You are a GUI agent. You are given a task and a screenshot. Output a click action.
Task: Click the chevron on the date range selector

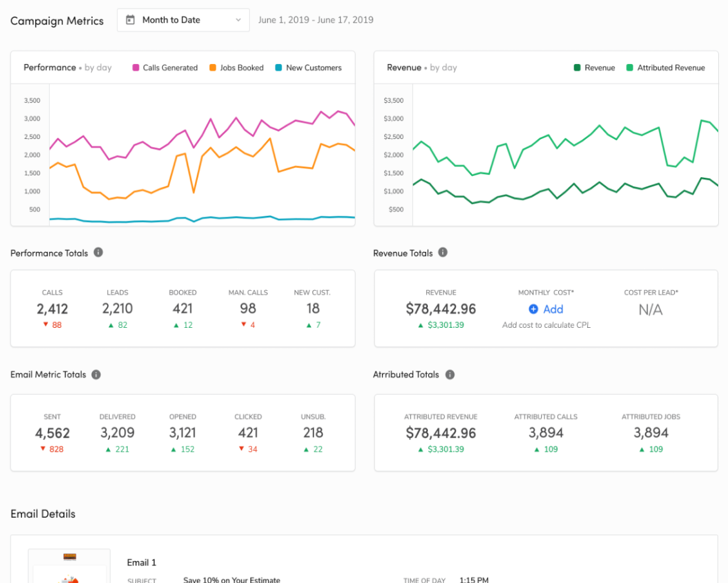click(239, 20)
